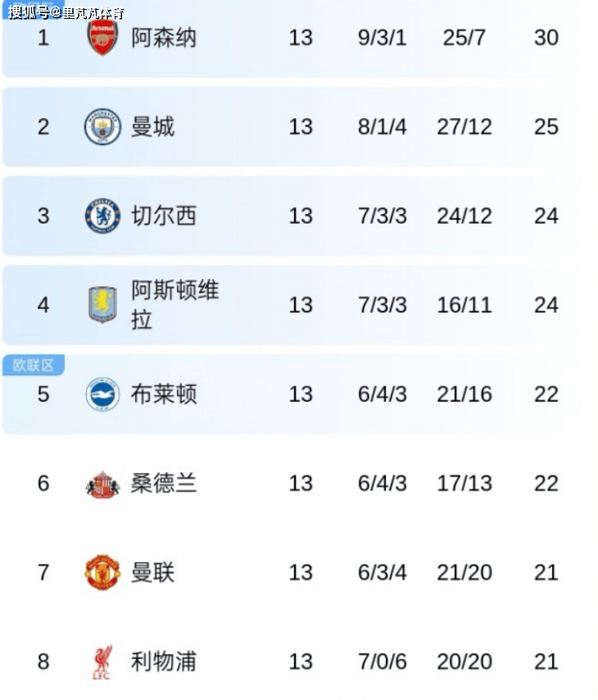Viewport: 598px width, 700px height.
Task: Click Arsenal's 30 points value
Action: click(x=546, y=38)
